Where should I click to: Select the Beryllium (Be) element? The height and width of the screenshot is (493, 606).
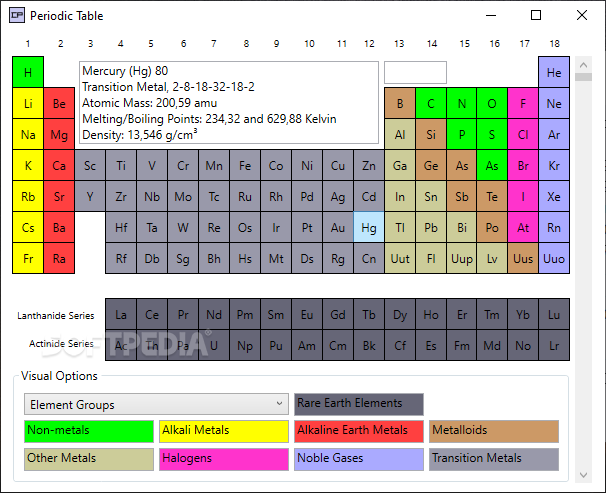(59, 103)
